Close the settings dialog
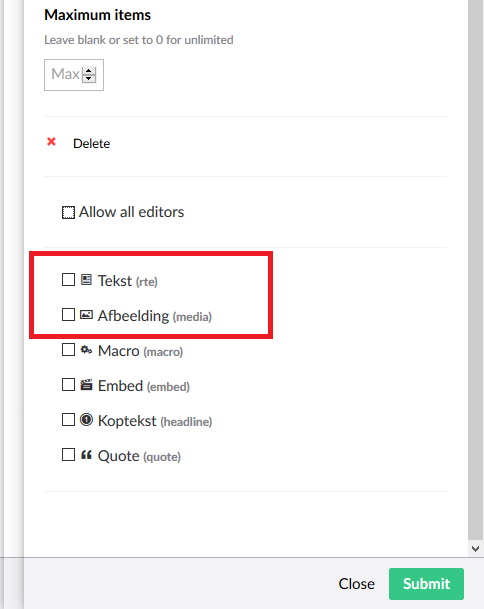Image resolution: width=484 pixels, height=609 pixels. click(x=356, y=584)
